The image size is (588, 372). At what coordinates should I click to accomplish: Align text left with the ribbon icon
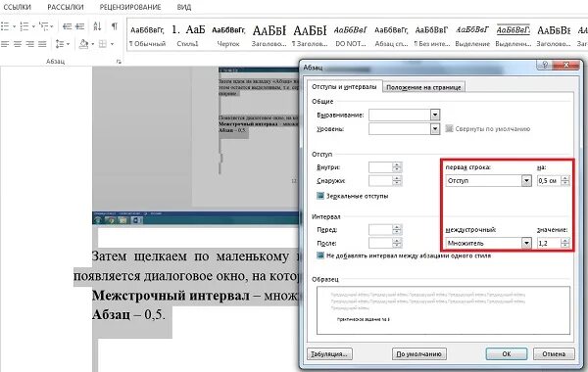(x=5, y=44)
